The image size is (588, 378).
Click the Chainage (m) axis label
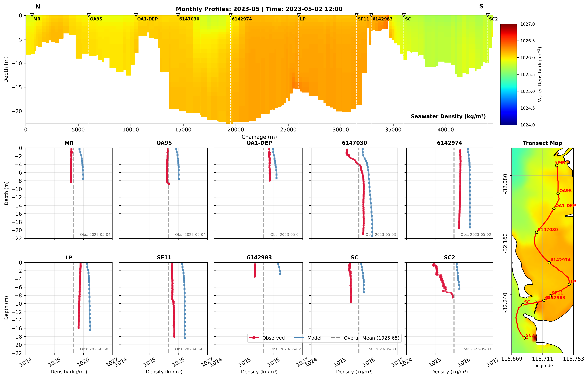pos(259,137)
